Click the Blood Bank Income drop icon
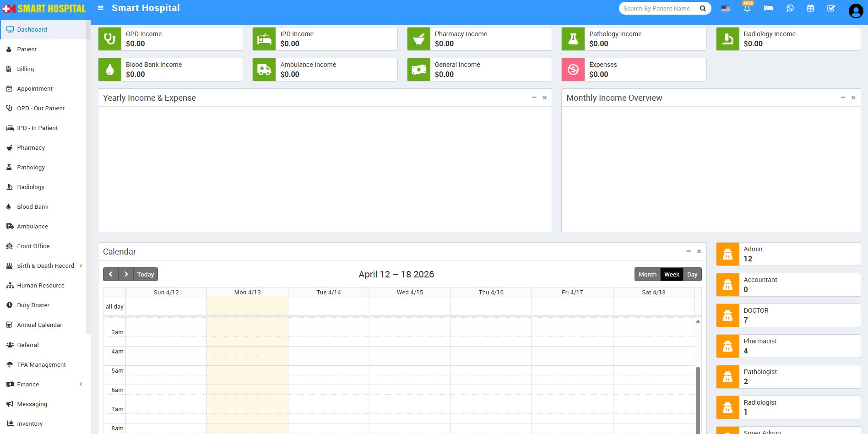The height and width of the screenshot is (434, 868). pos(110,70)
